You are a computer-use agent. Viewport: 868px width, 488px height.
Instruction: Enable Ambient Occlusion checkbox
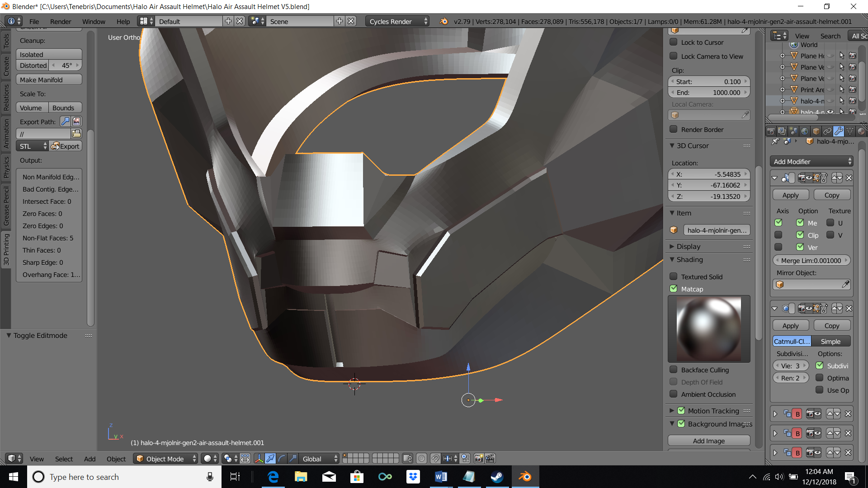click(x=673, y=394)
